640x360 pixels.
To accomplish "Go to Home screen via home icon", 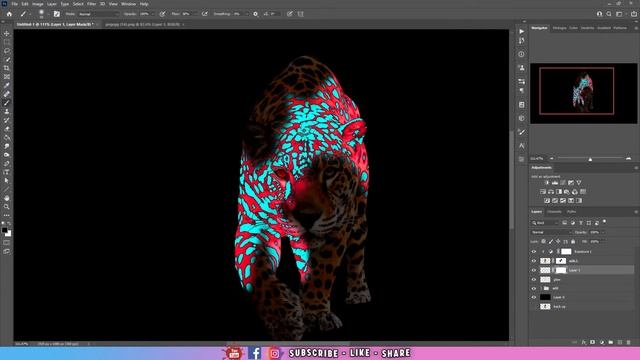I will 9,14.
